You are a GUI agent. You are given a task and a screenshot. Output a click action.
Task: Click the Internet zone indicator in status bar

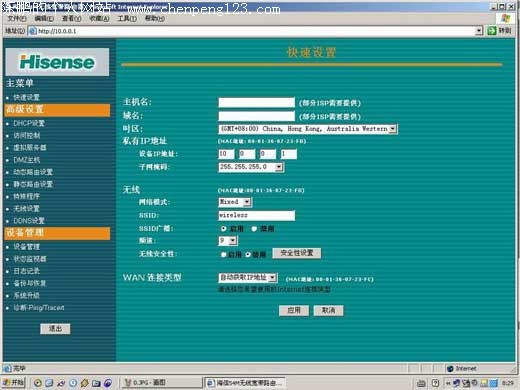(x=463, y=368)
